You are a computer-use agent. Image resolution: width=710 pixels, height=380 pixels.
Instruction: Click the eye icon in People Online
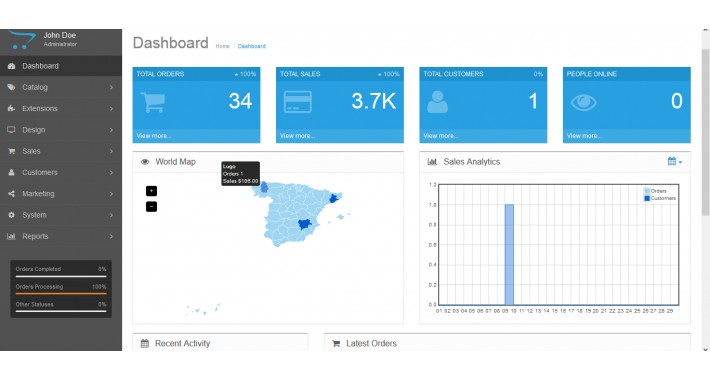tap(584, 102)
